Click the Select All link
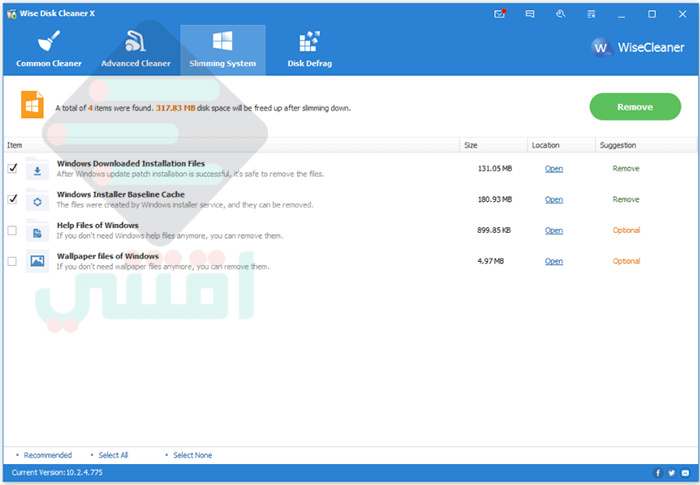The height and width of the screenshot is (485, 700). [113, 455]
